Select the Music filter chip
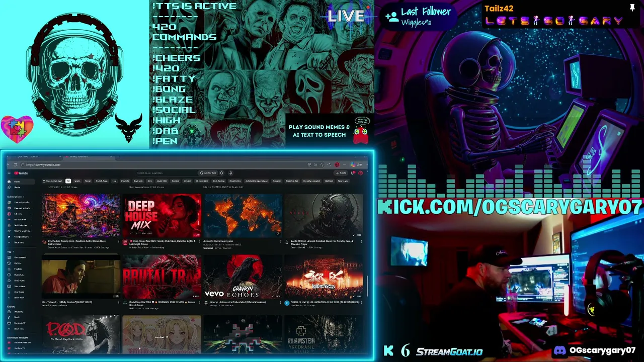This screenshot has height=362, width=644. pyautogui.click(x=77, y=181)
